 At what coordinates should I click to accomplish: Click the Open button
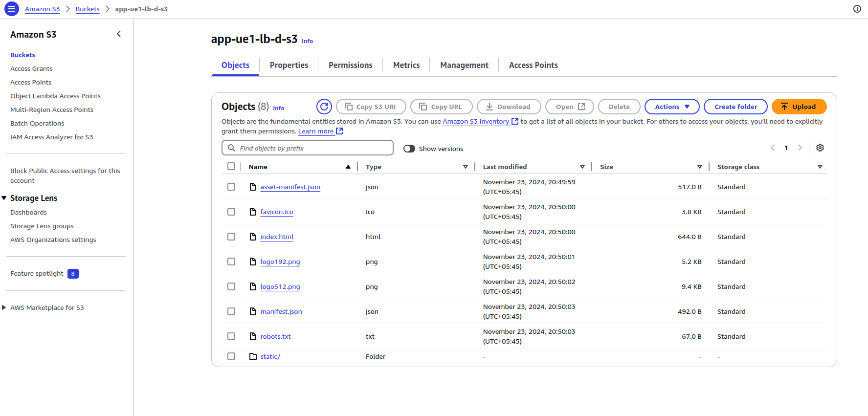(570, 107)
